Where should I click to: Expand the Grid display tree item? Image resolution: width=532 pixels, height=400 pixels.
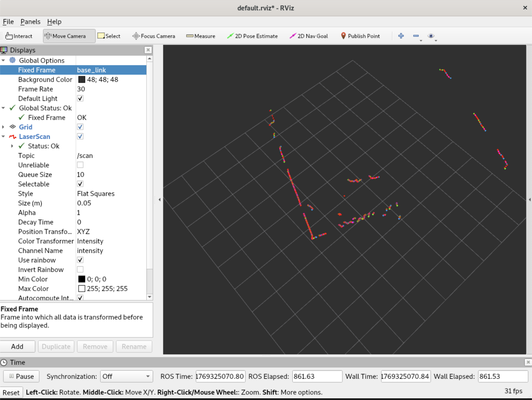3,127
